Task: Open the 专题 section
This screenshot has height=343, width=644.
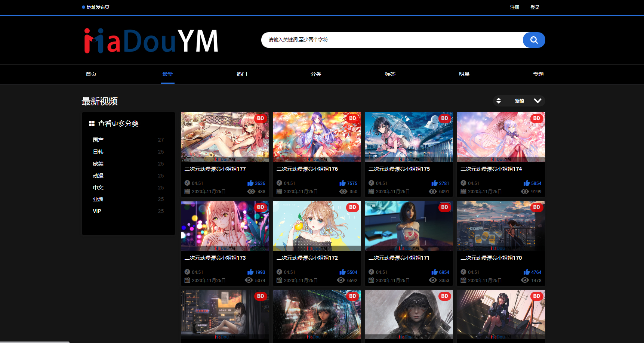Action: point(538,74)
